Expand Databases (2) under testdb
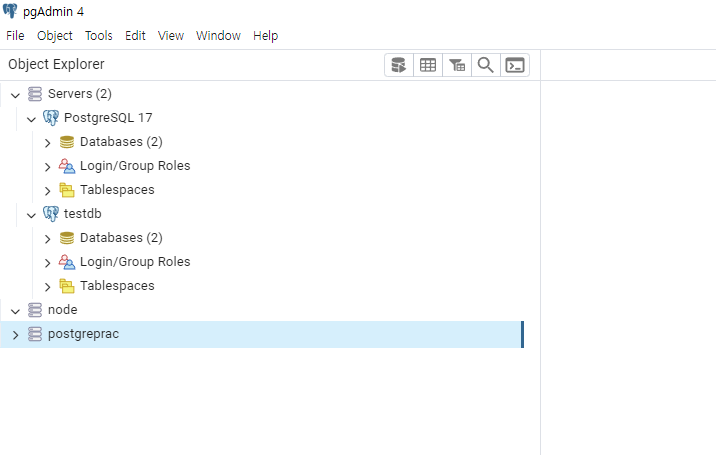The image size is (716, 455). (x=47, y=239)
